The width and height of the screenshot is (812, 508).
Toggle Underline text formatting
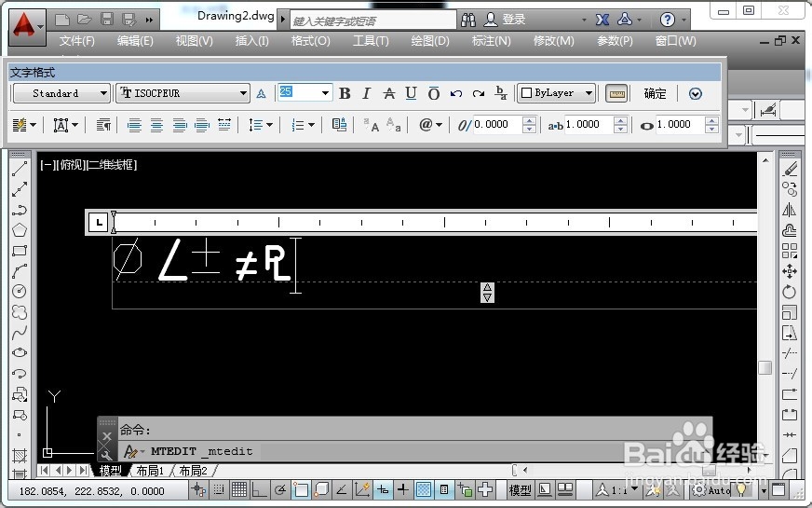tap(411, 93)
